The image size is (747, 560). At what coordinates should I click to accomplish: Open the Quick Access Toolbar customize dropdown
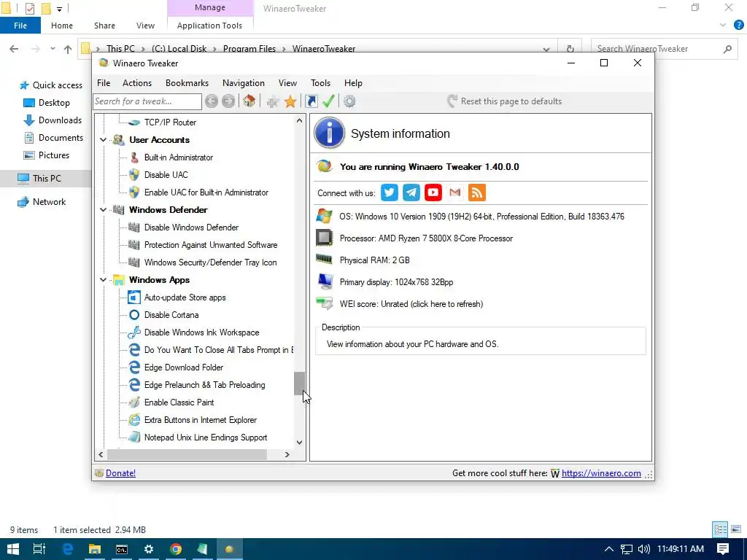pos(59,9)
